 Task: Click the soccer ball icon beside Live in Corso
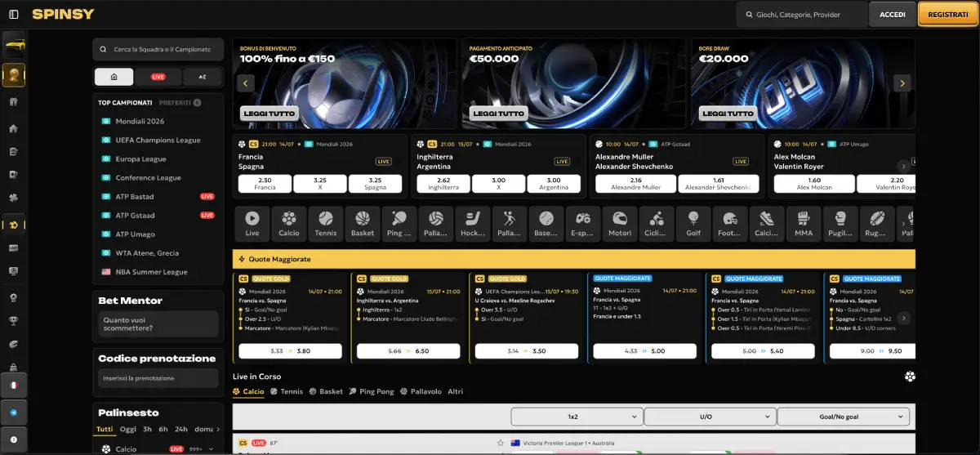(910, 377)
